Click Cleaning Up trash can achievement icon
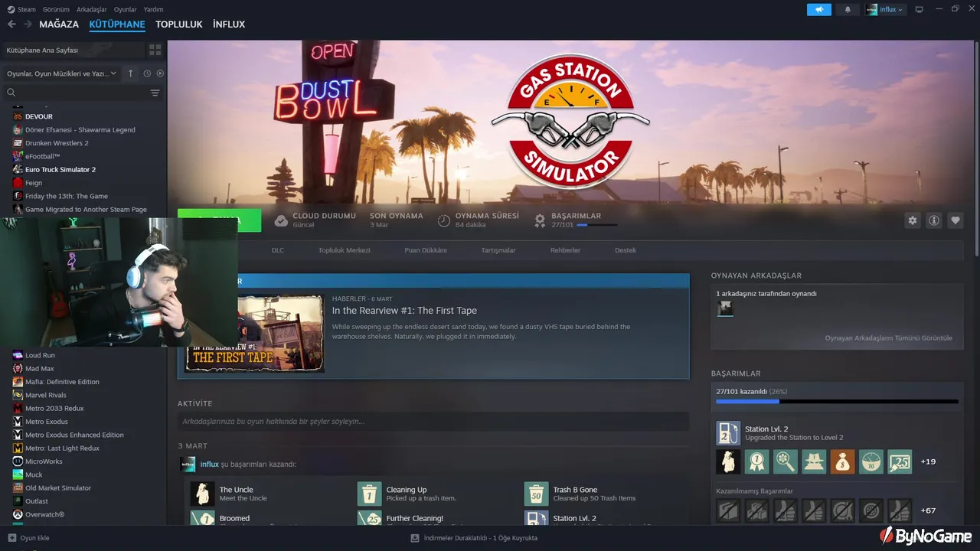 click(x=370, y=494)
